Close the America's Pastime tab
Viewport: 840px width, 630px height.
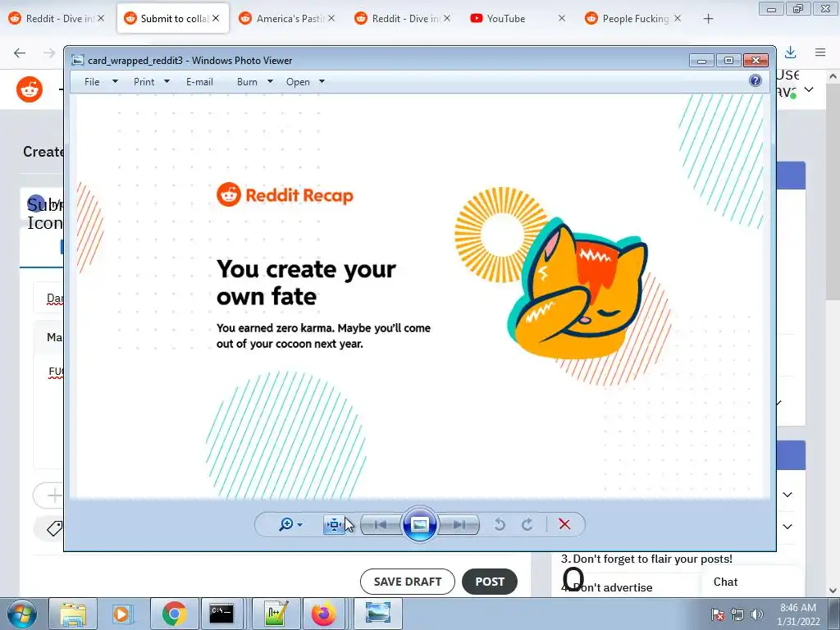[331, 18]
